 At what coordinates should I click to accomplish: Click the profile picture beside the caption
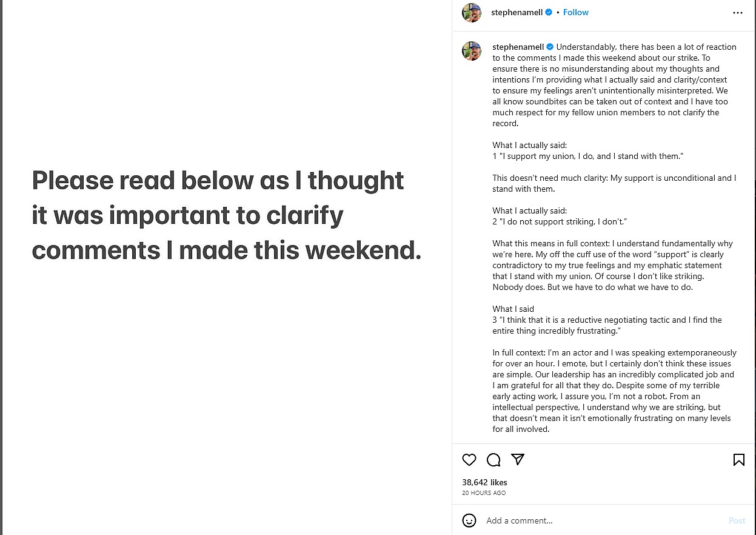(x=472, y=51)
